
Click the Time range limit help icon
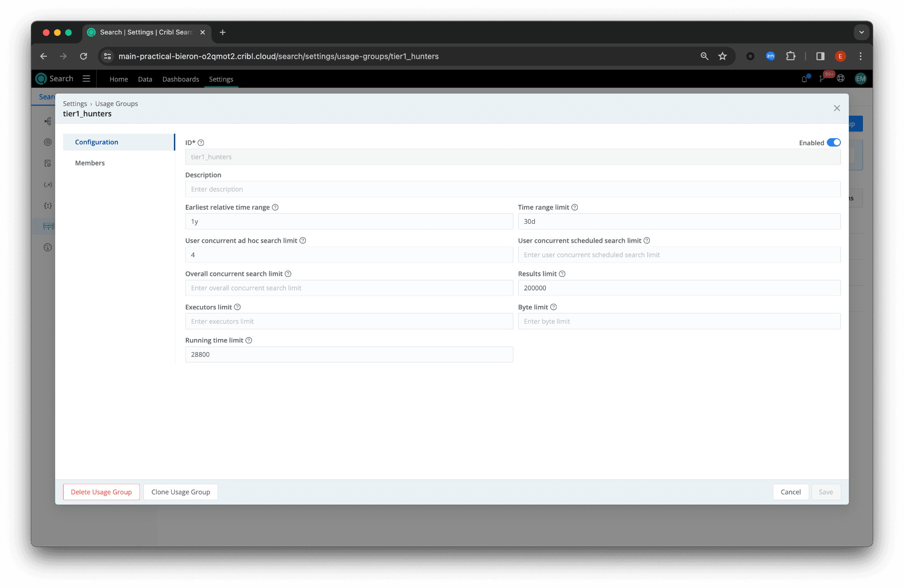[x=575, y=207]
